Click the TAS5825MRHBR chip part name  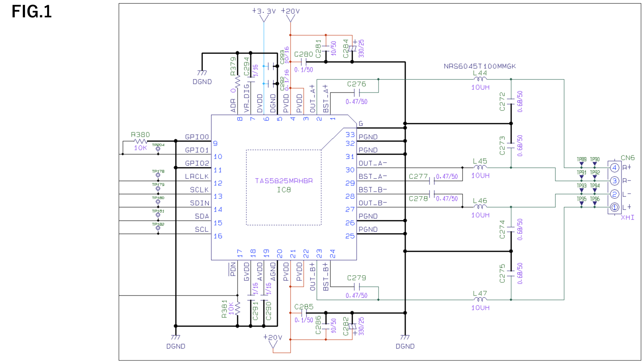point(284,181)
